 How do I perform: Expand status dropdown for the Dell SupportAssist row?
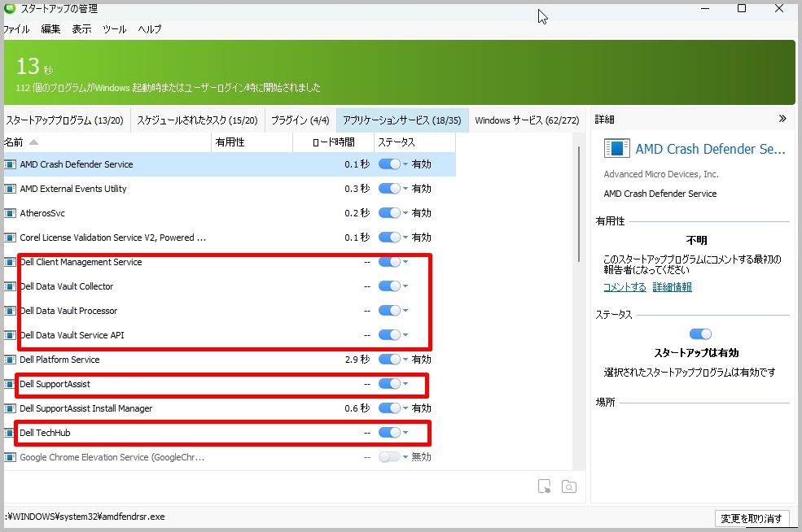[x=405, y=383]
